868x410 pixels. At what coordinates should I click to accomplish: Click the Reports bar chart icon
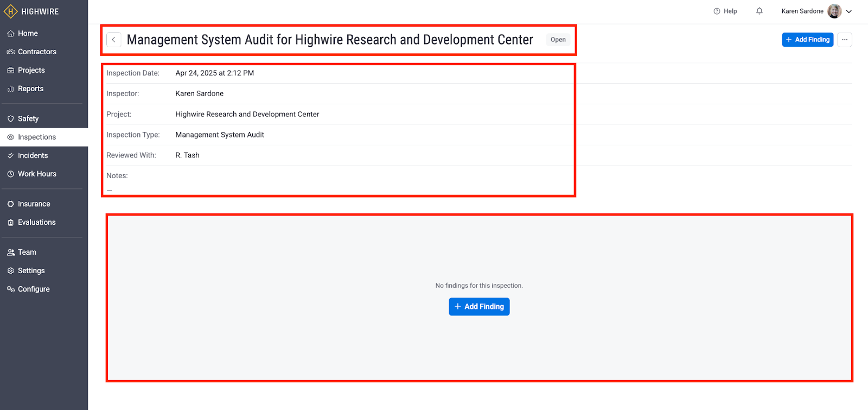[10, 89]
